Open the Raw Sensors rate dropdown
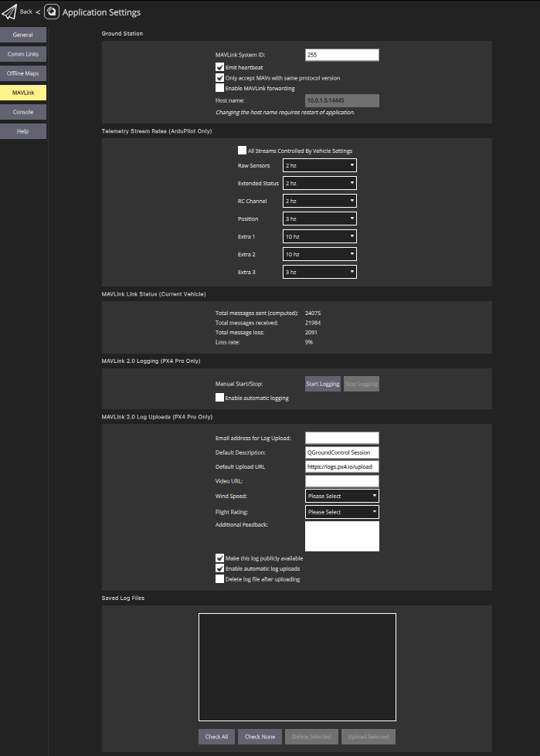 tap(319, 165)
